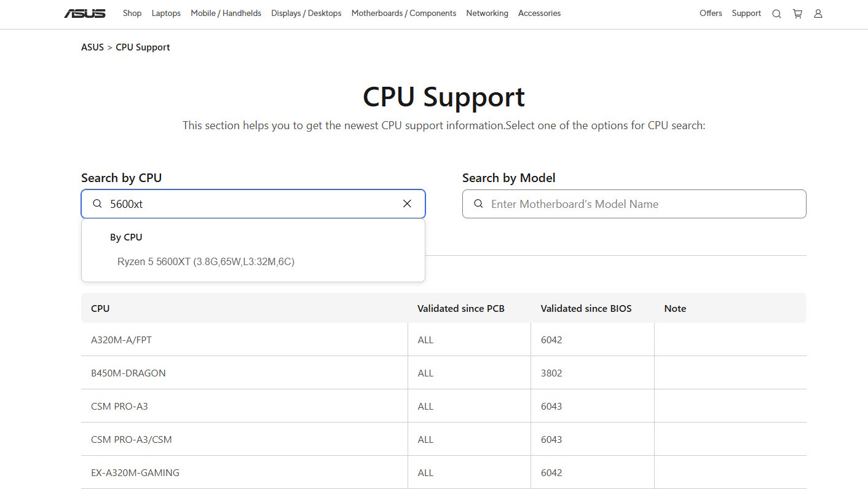Select the CSM PRO-A3/CSM row name

[132, 439]
